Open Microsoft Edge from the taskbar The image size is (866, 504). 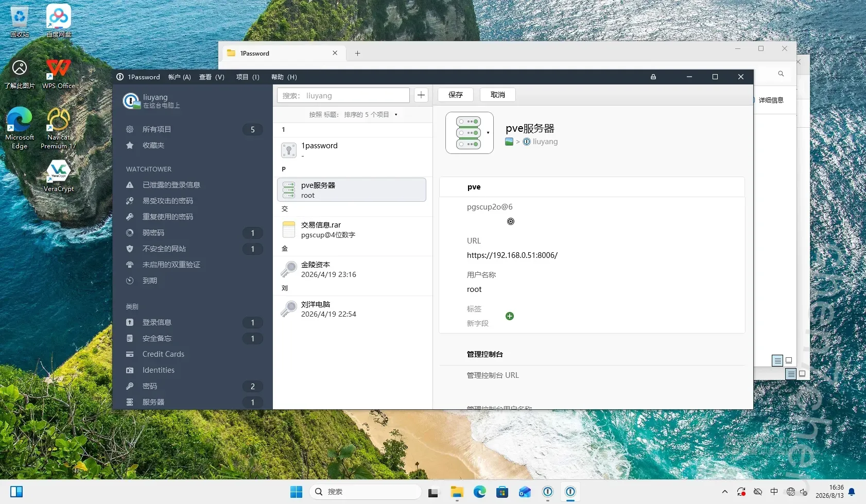click(x=480, y=492)
